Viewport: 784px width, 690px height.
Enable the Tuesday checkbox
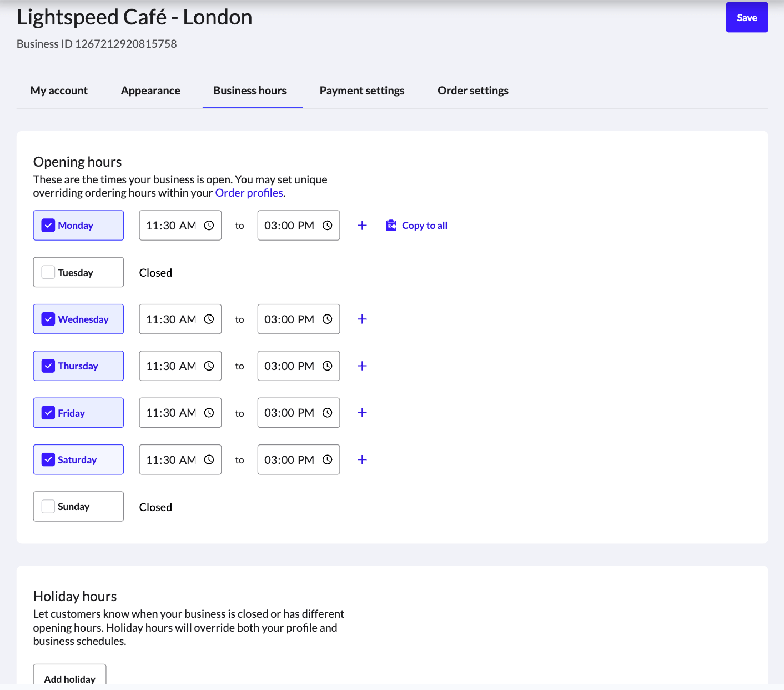(48, 272)
